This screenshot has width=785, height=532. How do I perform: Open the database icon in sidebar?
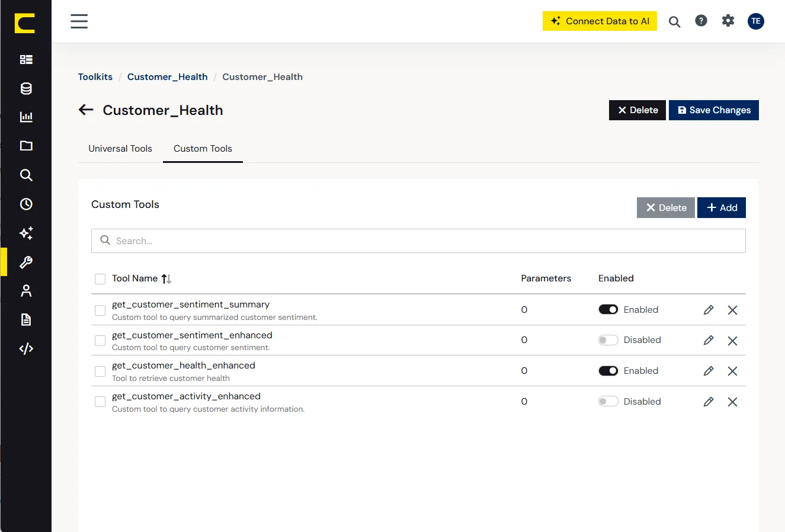click(26, 88)
